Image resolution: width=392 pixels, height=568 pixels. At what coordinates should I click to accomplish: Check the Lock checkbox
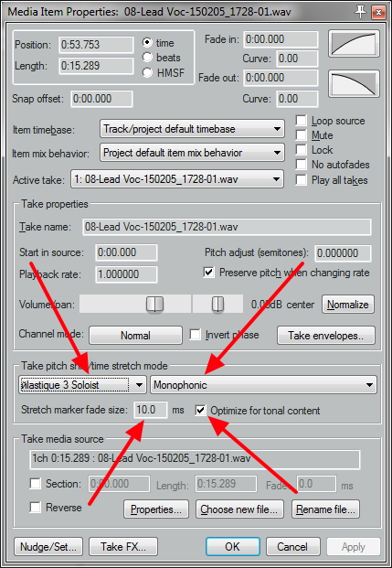point(302,150)
